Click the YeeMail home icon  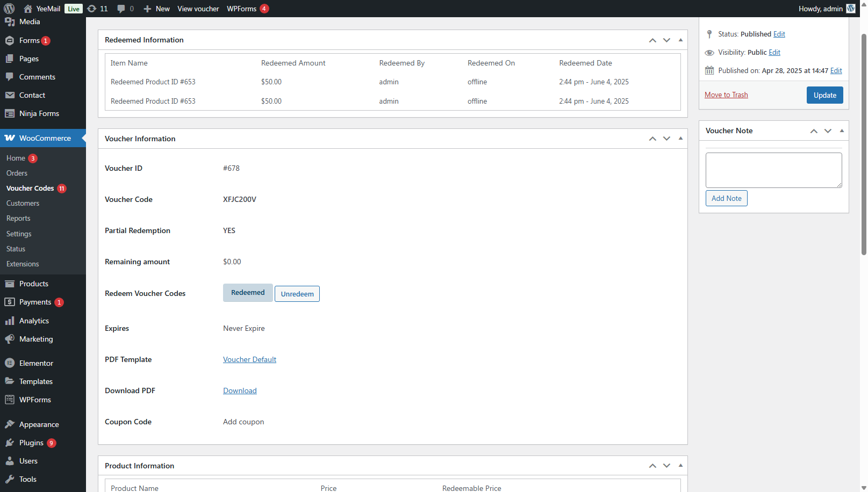[28, 9]
